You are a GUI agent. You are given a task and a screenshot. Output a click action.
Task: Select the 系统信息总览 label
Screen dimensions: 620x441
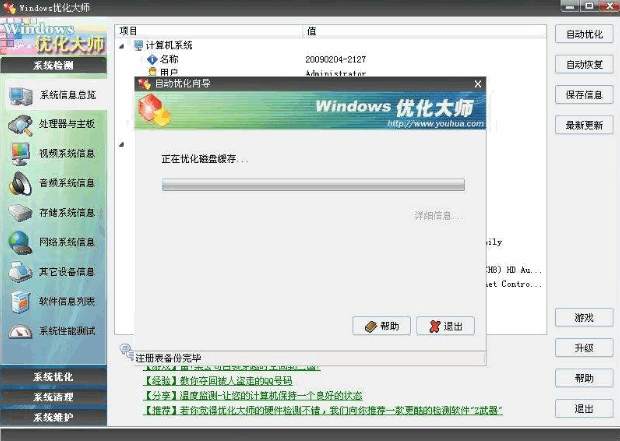[68, 95]
